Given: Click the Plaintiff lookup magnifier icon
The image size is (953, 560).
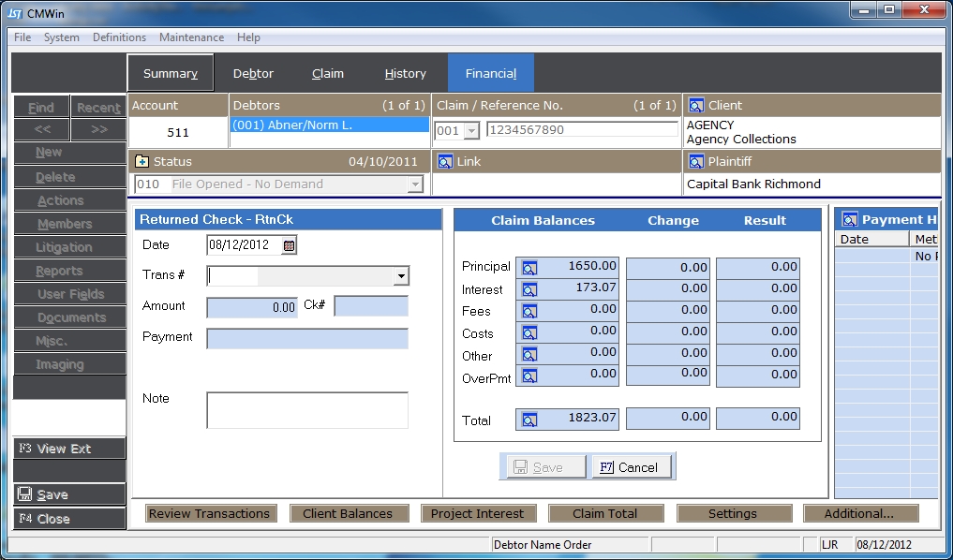Looking at the screenshot, I should click(x=695, y=161).
